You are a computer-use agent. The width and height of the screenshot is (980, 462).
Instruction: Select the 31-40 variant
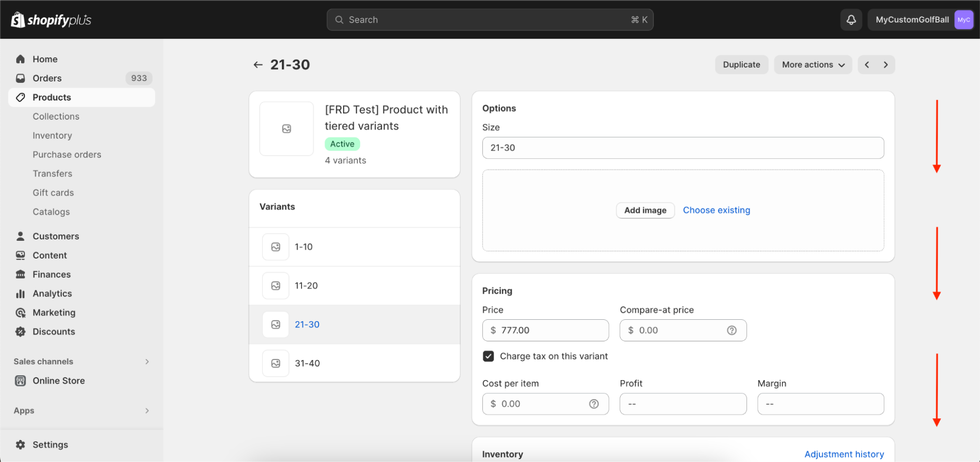307,363
